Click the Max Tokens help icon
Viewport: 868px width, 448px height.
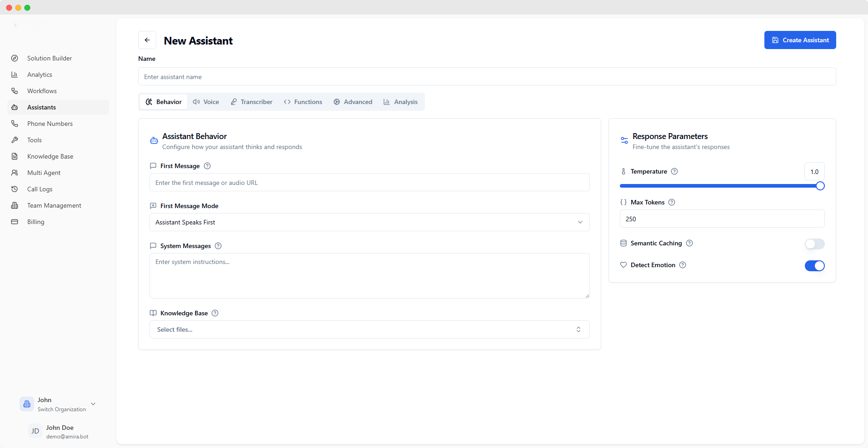pos(672,202)
